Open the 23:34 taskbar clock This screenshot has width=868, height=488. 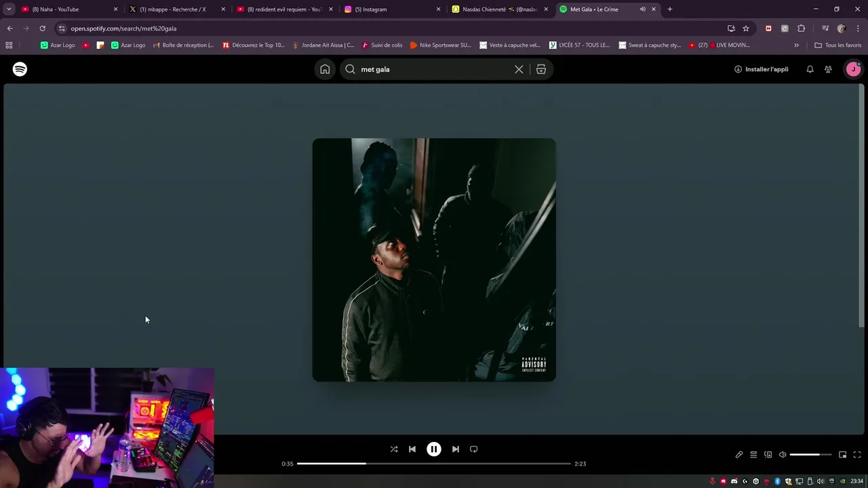point(856,481)
